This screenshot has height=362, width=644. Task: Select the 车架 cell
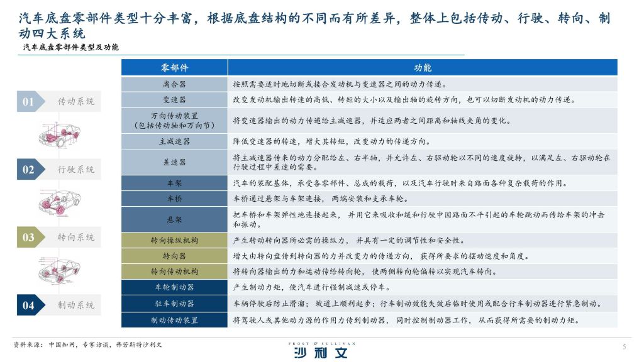[x=175, y=183]
